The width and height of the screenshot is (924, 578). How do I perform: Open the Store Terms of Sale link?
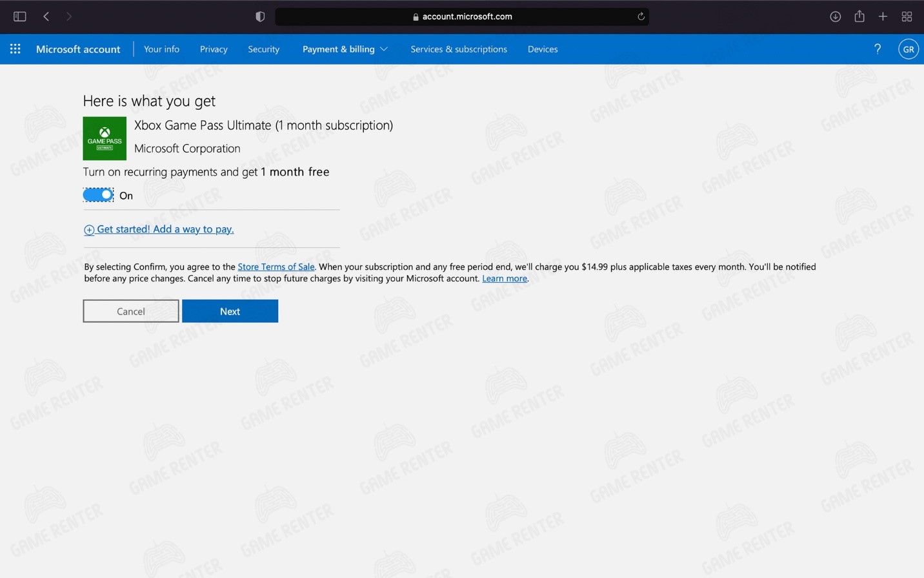[276, 267]
